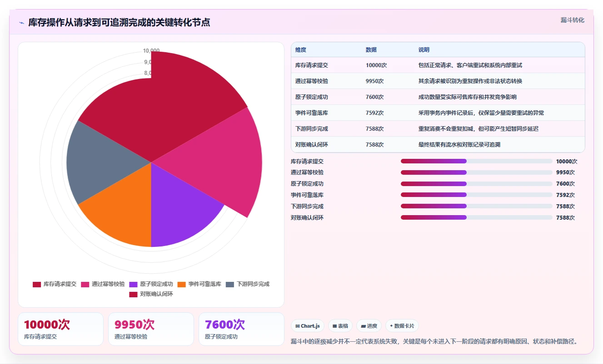The height and width of the screenshot is (364, 603).
Task: Toggle 库存请求提交 legend swatch in chart
Action: pos(37,284)
